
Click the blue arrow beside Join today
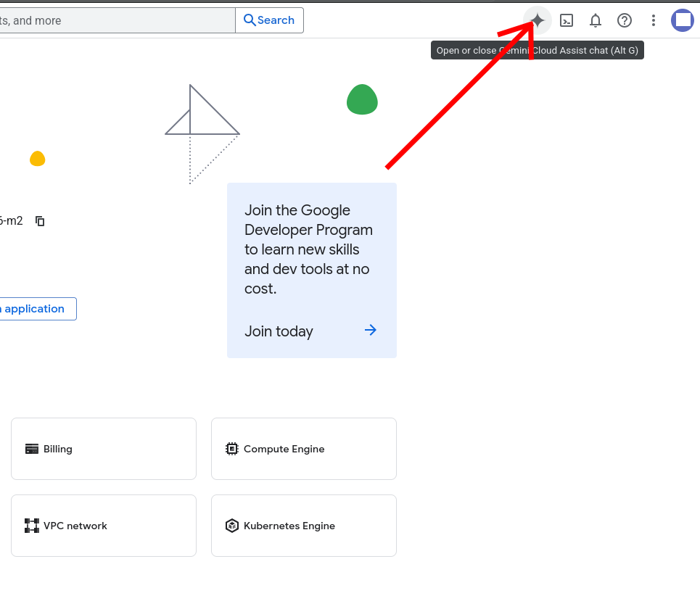point(371,331)
